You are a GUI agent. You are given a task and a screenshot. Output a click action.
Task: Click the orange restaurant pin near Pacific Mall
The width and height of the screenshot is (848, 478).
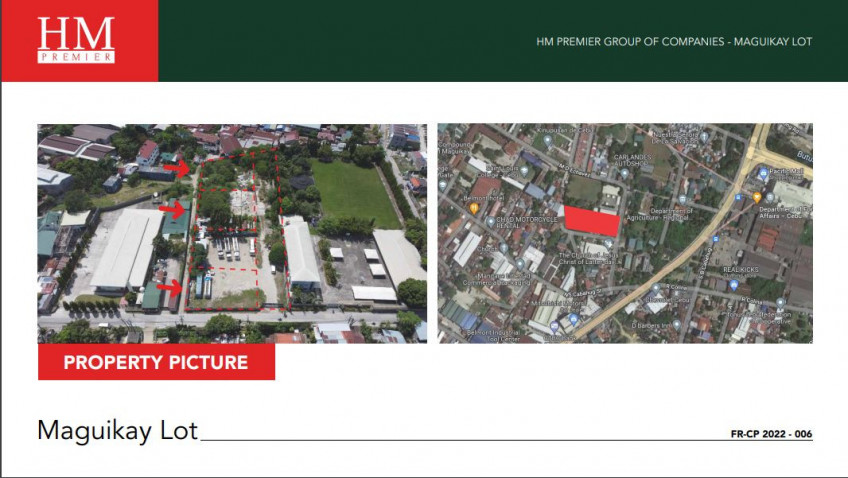tap(757, 197)
